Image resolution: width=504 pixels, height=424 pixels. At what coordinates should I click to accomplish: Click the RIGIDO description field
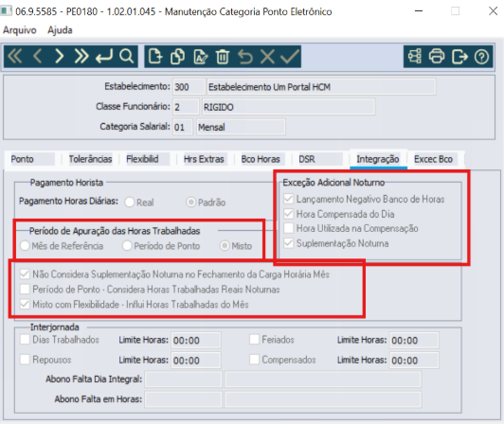click(x=288, y=107)
